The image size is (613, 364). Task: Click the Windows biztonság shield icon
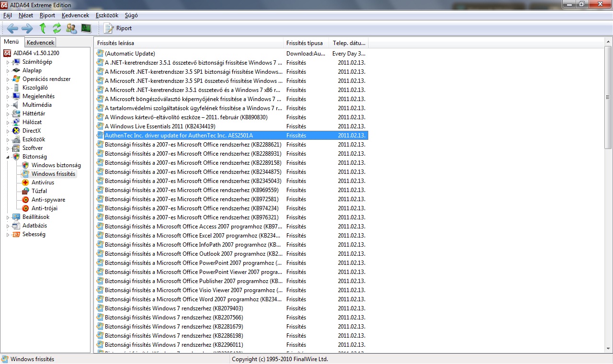click(x=25, y=165)
